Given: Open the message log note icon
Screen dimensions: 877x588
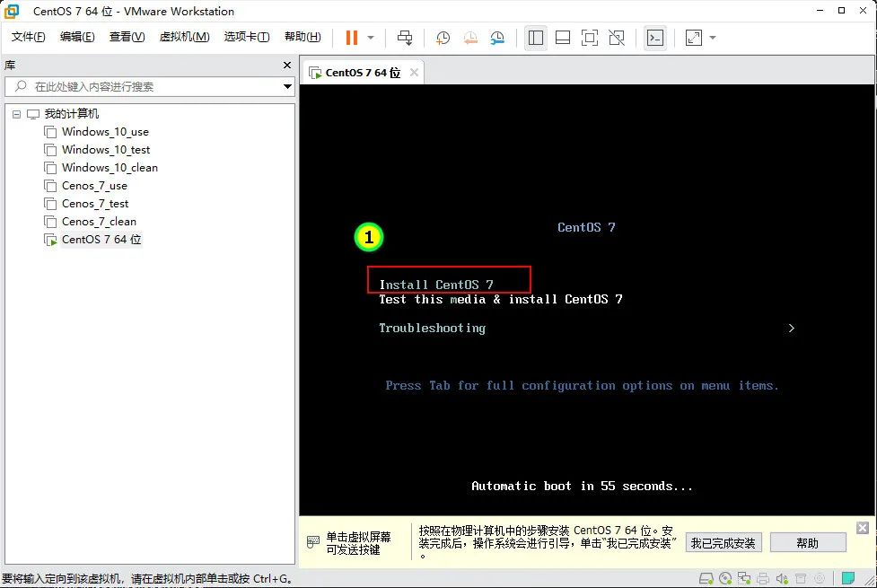Looking at the screenshot, I should pos(848,578).
